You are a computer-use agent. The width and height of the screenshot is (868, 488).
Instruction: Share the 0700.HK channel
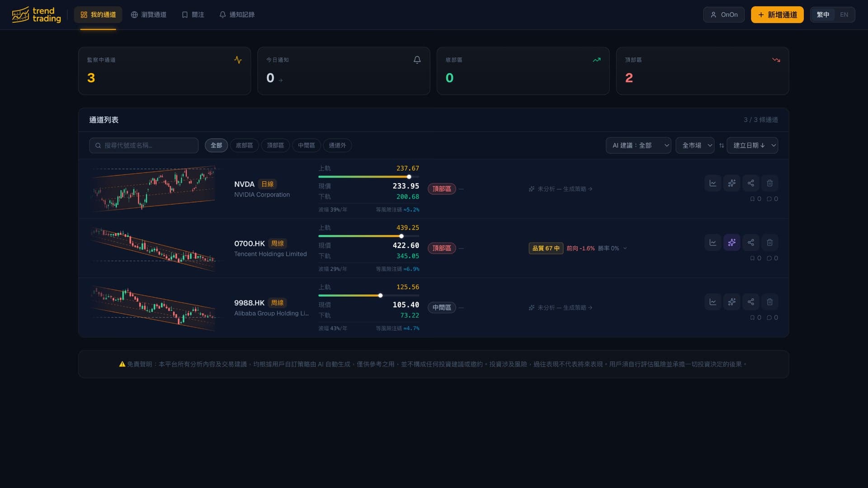(750, 243)
